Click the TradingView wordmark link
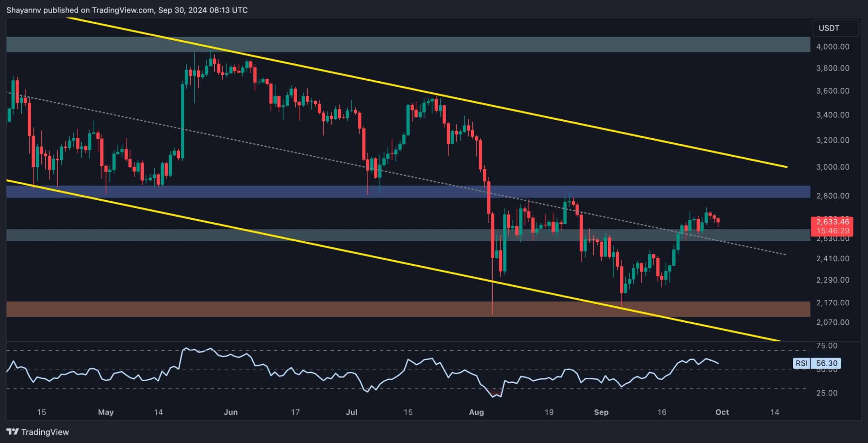 45,432
